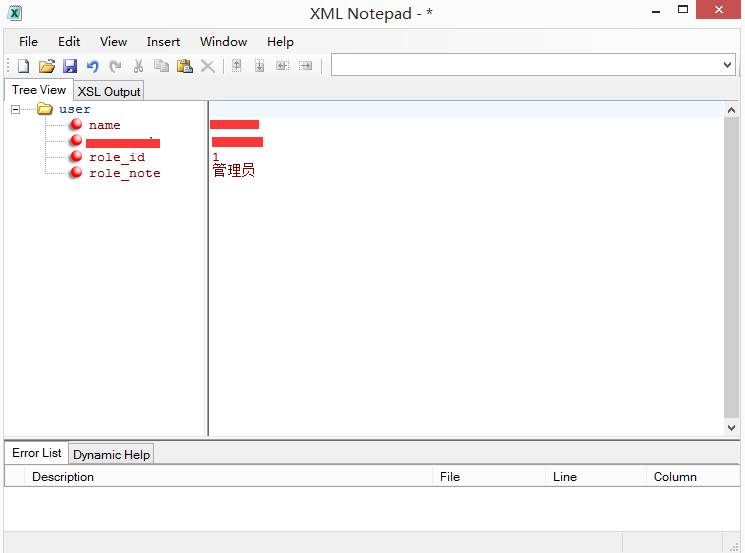Click the File column header in Error List
This screenshot has height=553, width=745.
click(489, 477)
